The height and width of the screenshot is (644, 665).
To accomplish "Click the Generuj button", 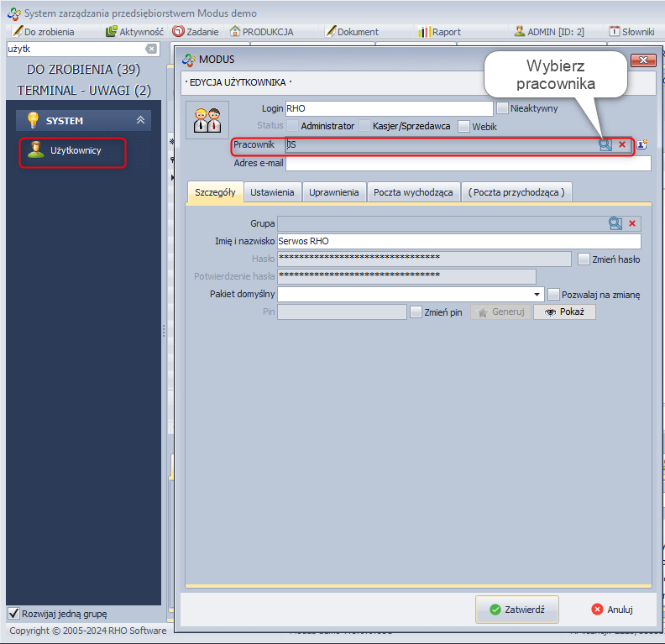I will coord(500,312).
